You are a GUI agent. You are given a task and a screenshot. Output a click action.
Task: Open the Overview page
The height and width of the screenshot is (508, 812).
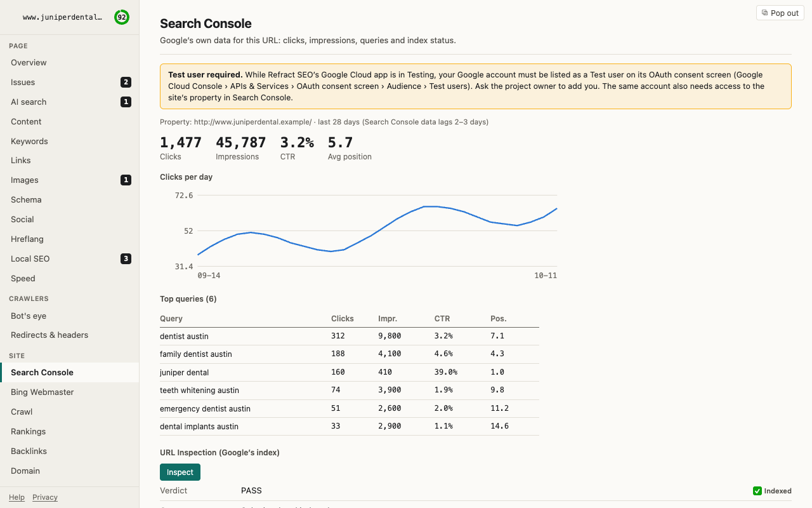click(x=70, y=62)
